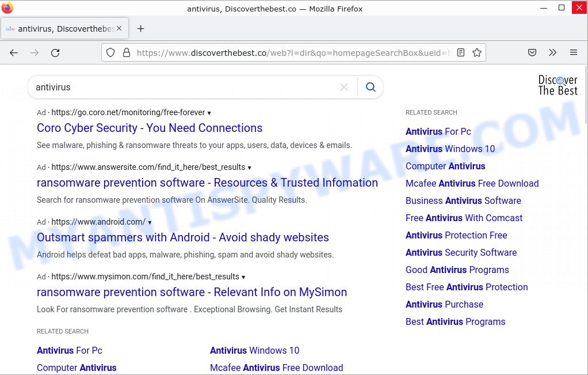Expand the android.com ad dropdown arrow
588x375 pixels.
point(150,222)
